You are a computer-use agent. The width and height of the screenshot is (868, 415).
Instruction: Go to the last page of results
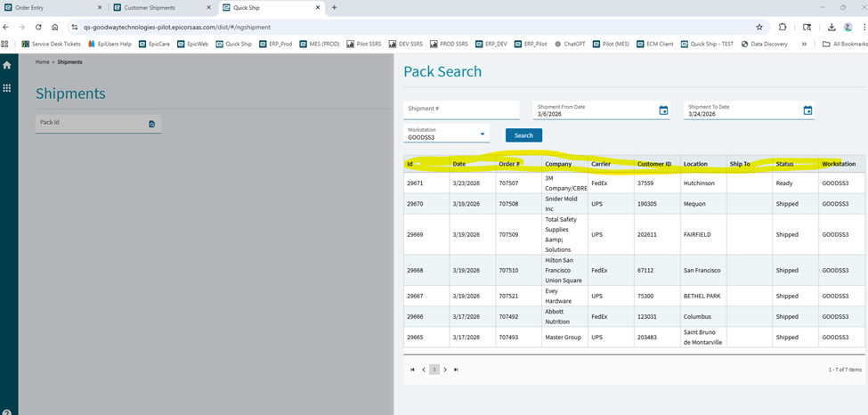[457, 369]
